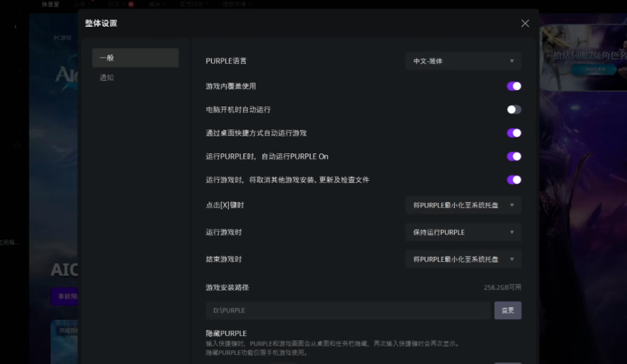Click the purple 事前预约 button behind dialog
The height and width of the screenshot is (364, 627).
64,295
